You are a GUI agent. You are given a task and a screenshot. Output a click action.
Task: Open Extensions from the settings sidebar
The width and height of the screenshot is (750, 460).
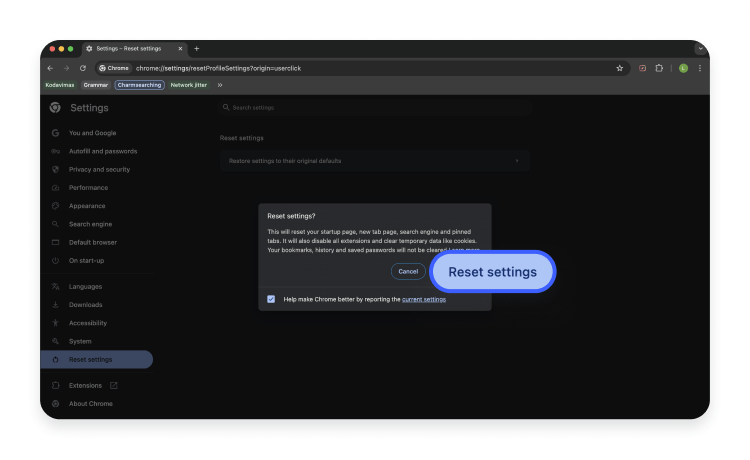pyautogui.click(x=85, y=385)
